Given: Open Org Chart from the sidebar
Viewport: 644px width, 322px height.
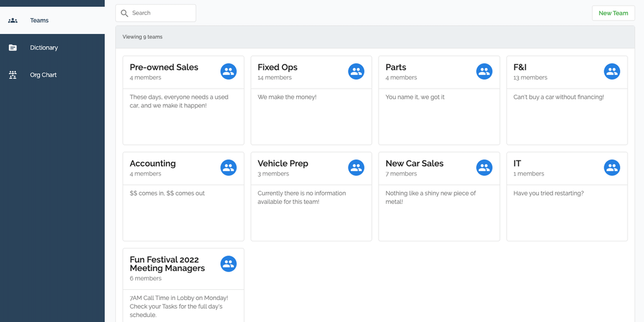Looking at the screenshot, I should (43, 75).
